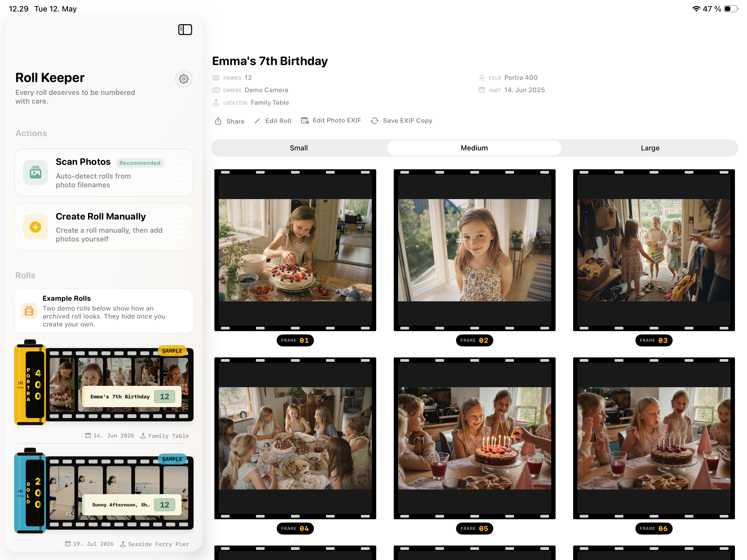Select the Sunny Afternoon roll strip

(x=119, y=493)
